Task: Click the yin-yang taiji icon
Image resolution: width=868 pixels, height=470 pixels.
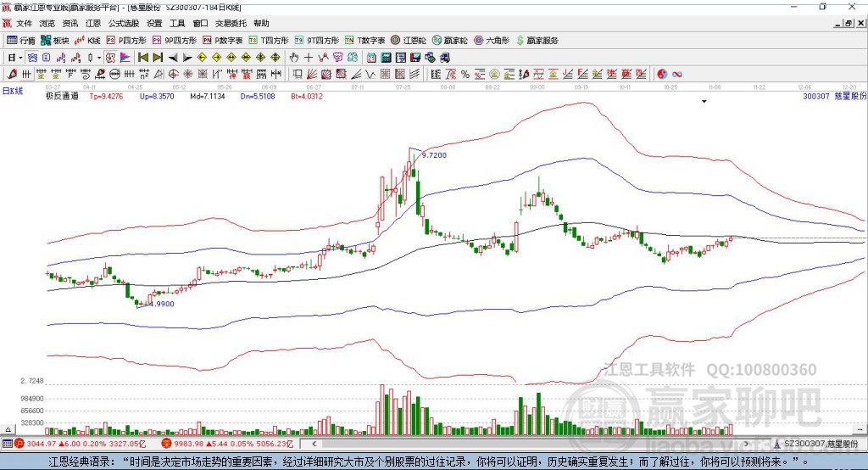Action: (662, 74)
